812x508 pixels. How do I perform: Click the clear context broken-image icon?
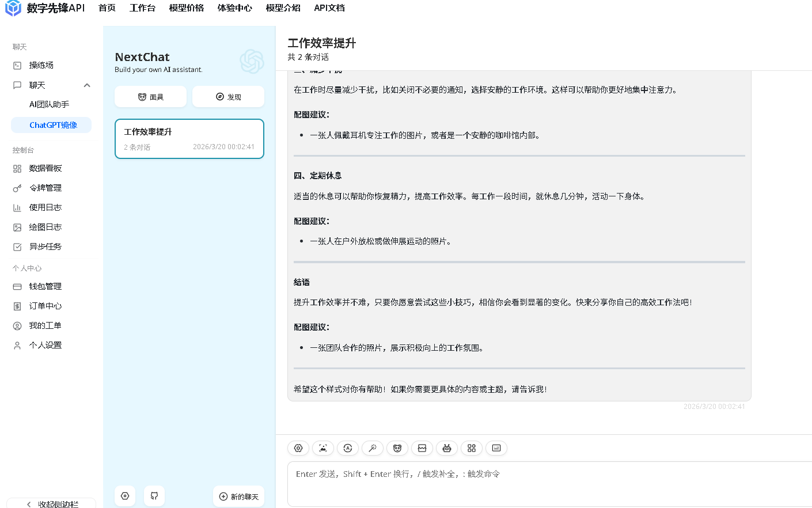422,448
